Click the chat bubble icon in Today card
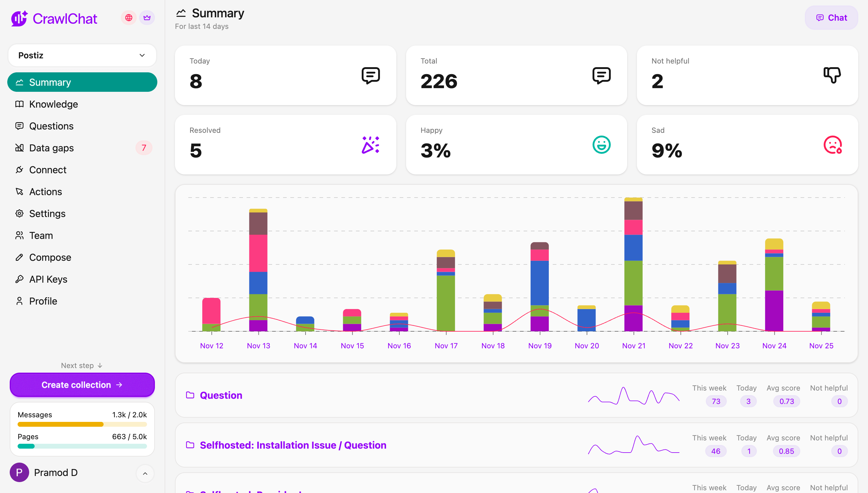868x493 pixels. point(371,75)
